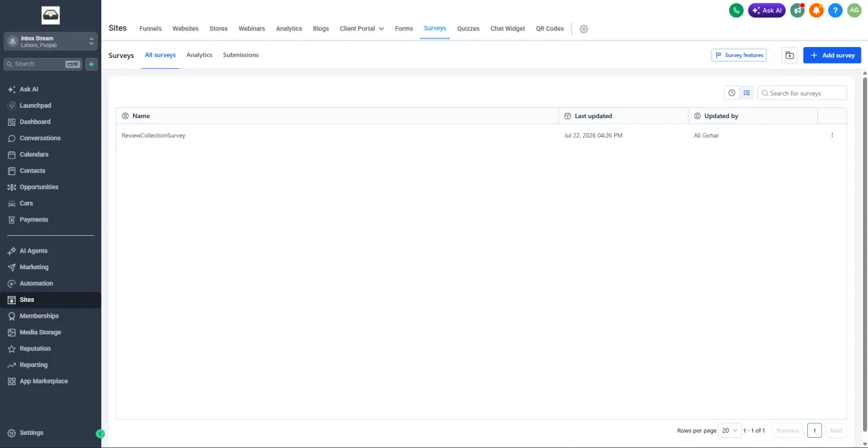
Task: Switch to the Stores tab
Action: pos(218,29)
